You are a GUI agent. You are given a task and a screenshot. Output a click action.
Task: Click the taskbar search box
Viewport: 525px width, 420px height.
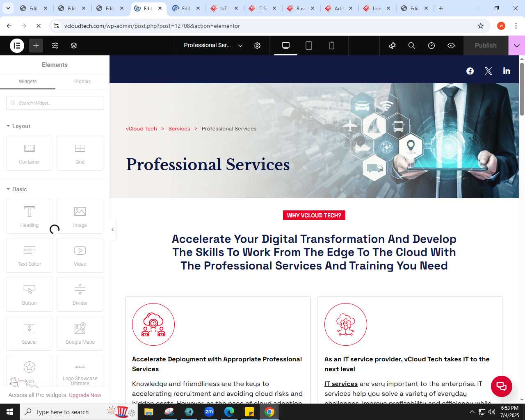click(x=78, y=412)
